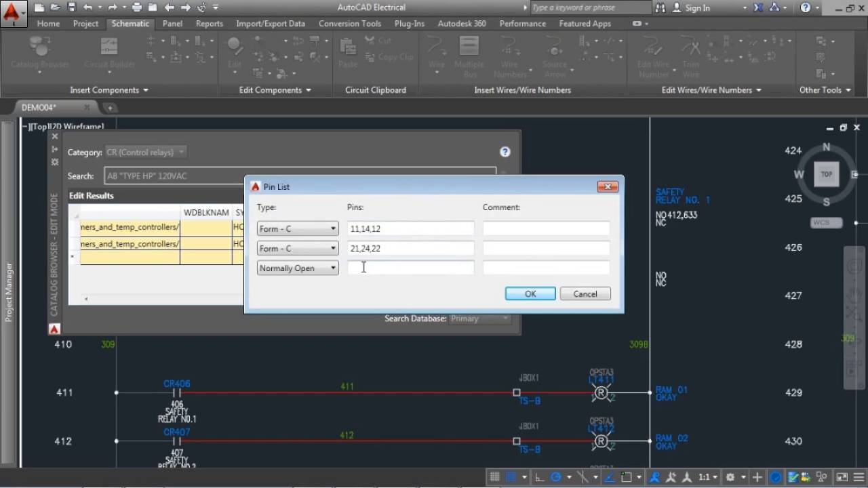Click the Help question mark icon in title bar
This screenshot has height=488, width=868.
point(806,7)
